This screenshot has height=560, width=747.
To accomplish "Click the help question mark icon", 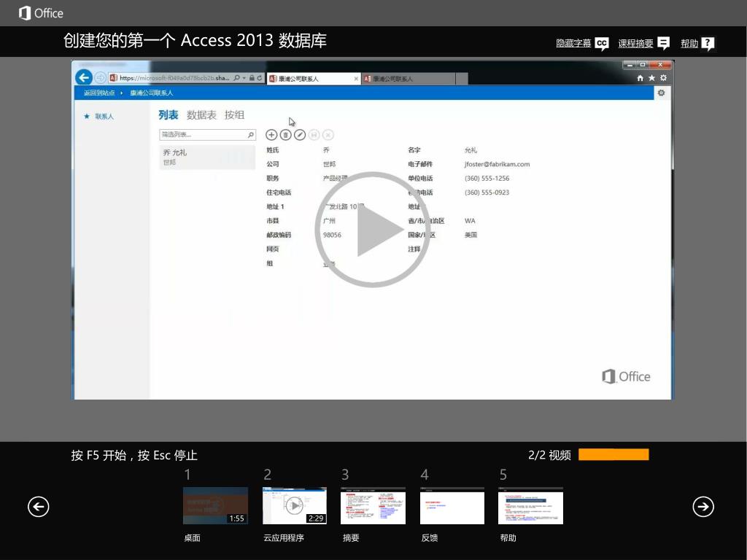I will pos(708,44).
